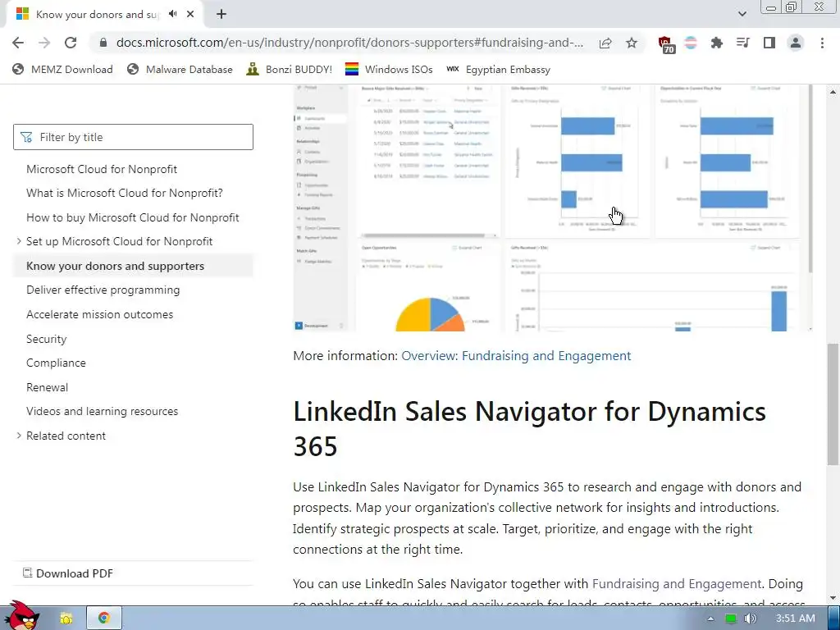Click the dashboard screenshot pie chart
The height and width of the screenshot is (630, 840).
pyautogui.click(x=430, y=314)
